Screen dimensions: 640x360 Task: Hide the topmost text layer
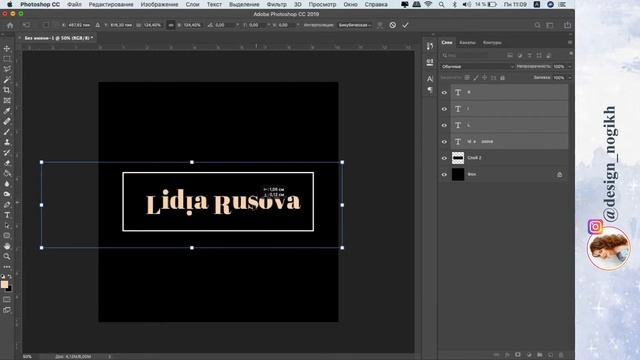[444, 93]
